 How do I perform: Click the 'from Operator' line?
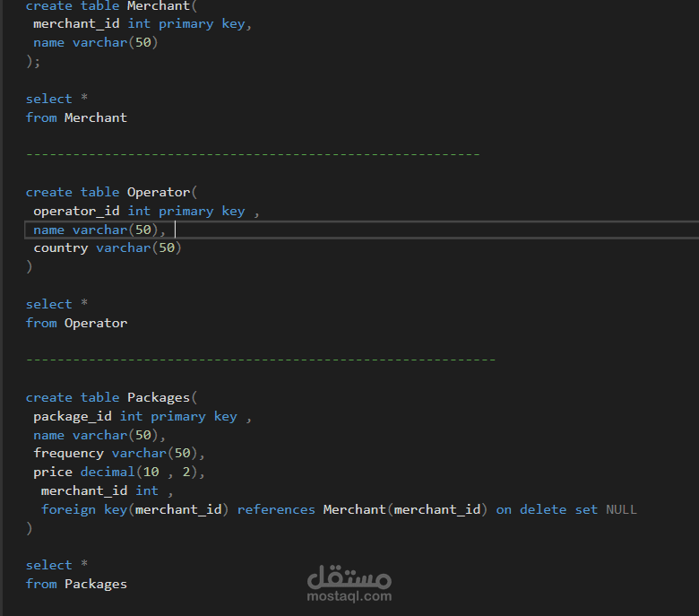pos(76,323)
